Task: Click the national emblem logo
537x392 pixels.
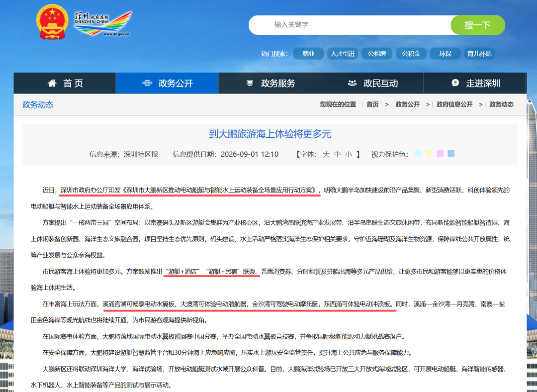Action: click(x=52, y=22)
